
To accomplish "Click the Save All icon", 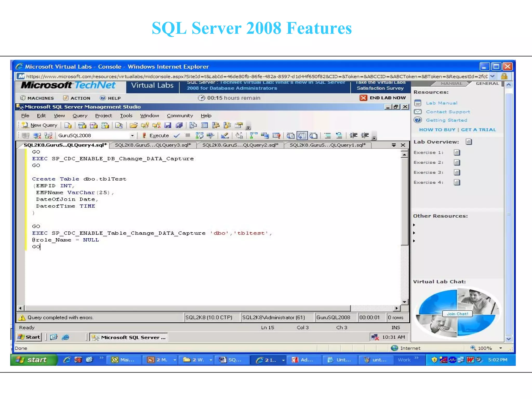I will [x=179, y=125].
